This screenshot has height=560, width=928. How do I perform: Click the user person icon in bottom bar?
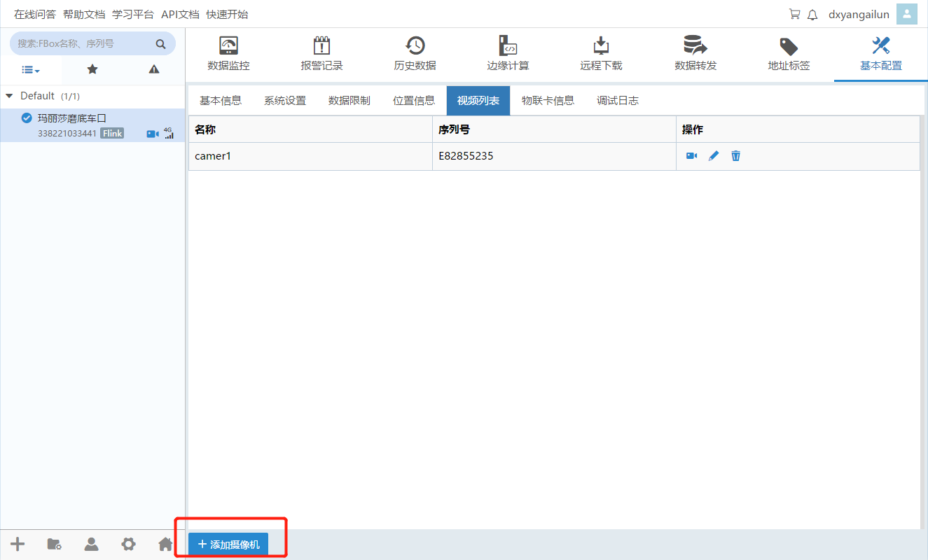pyautogui.click(x=91, y=544)
